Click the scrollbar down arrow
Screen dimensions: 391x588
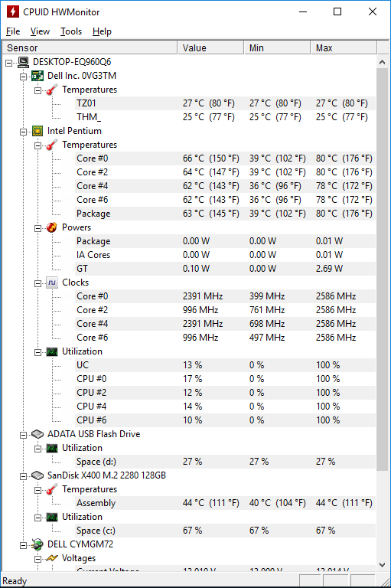pyautogui.click(x=382, y=565)
